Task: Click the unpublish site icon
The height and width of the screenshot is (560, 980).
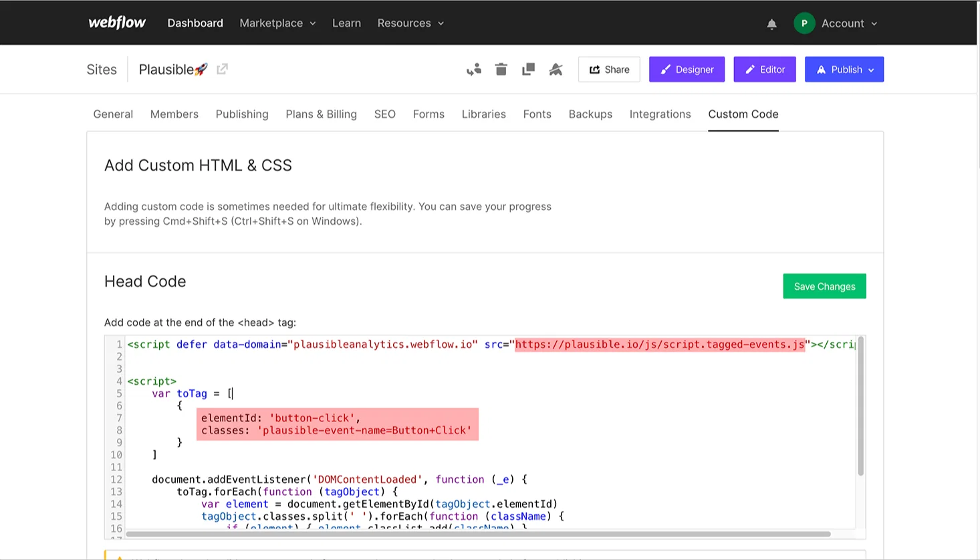Action: click(x=556, y=69)
